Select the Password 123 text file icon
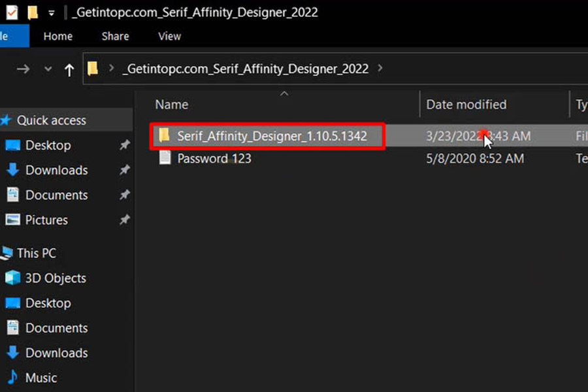 165,158
